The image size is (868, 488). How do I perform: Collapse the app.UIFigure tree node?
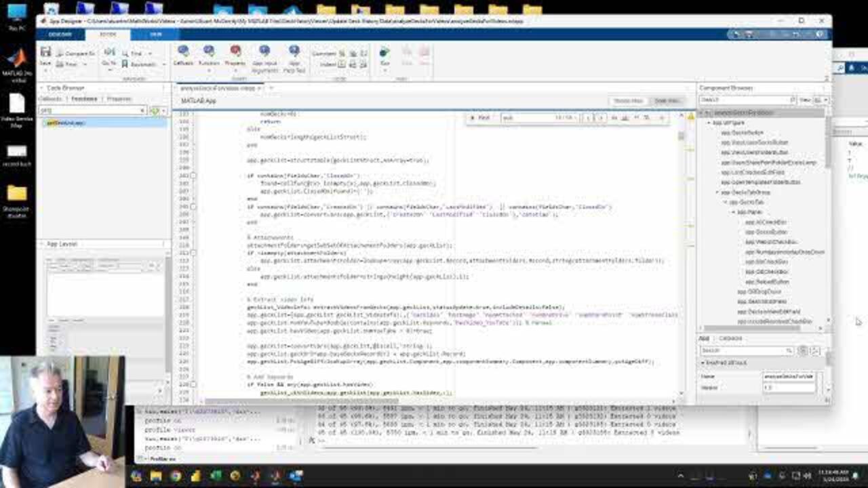[709, 123]
